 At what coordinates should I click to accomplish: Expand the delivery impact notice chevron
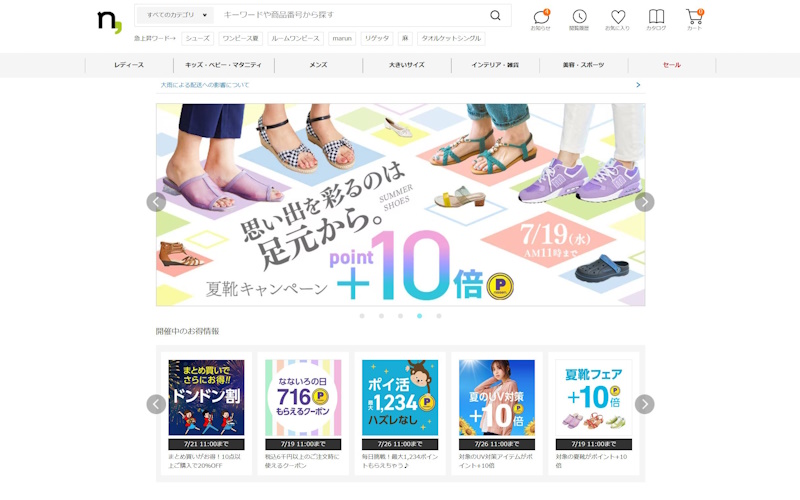(x=638, y=85)
